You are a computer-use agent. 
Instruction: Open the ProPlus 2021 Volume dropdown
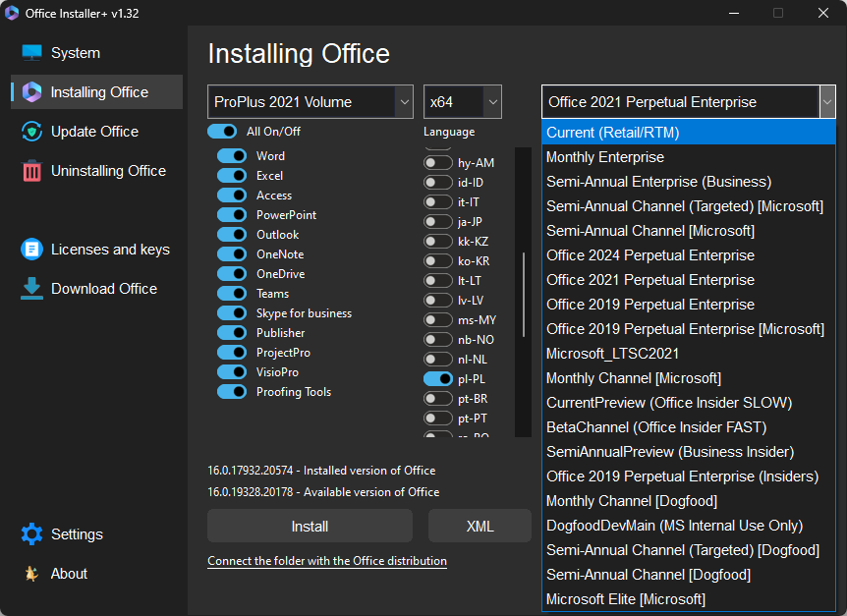[311, 101]
